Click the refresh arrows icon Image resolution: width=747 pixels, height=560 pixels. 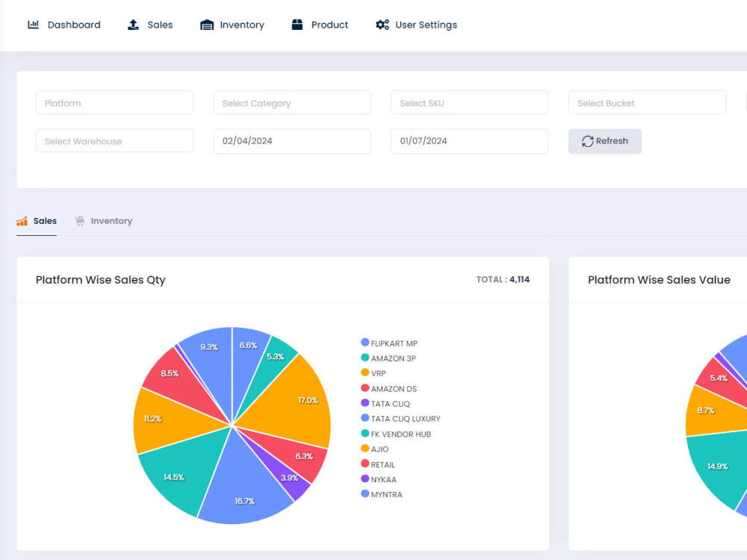[x=587, y=141]
